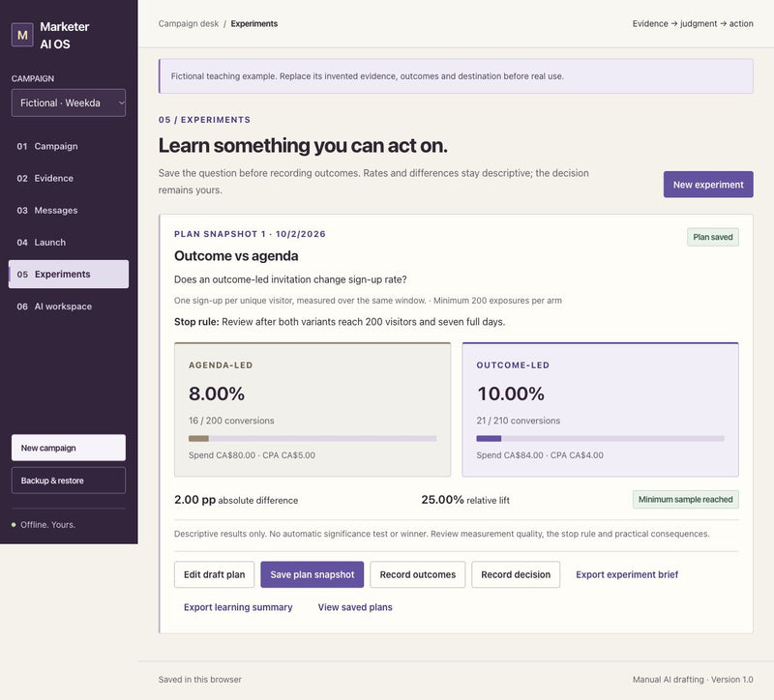Click 'Offline. Yours.' status indicator

click(44, 525)
